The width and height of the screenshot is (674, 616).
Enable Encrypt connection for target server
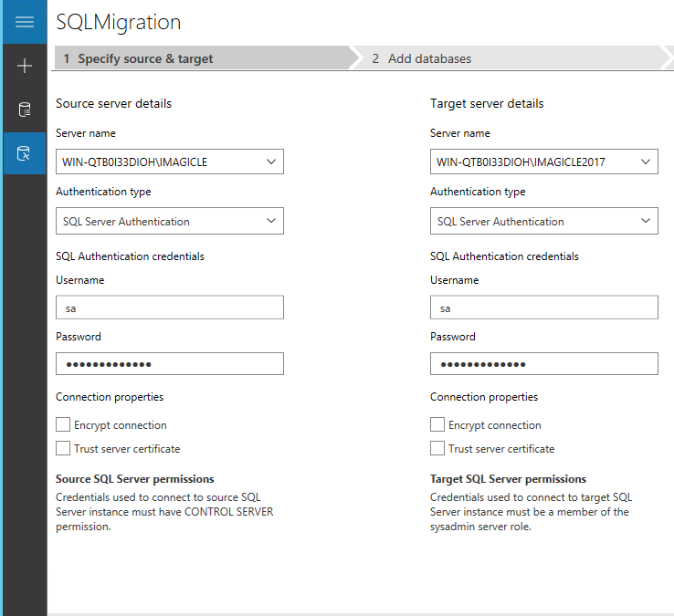pos(437,424)
